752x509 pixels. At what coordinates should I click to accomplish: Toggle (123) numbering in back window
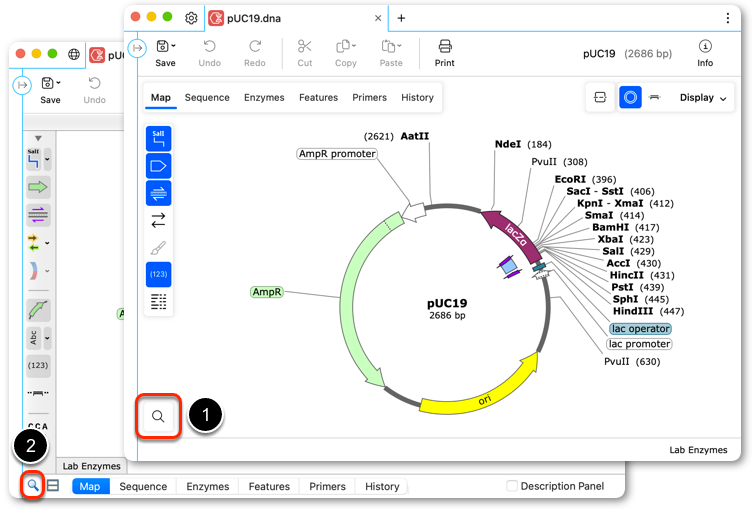pos(38,365)
